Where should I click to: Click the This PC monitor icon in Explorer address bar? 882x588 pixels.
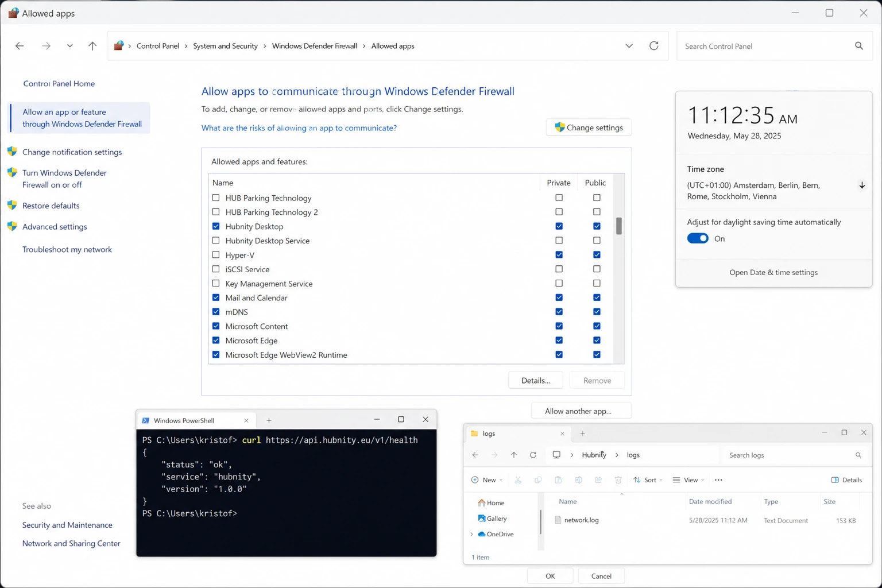coord(556,455)
